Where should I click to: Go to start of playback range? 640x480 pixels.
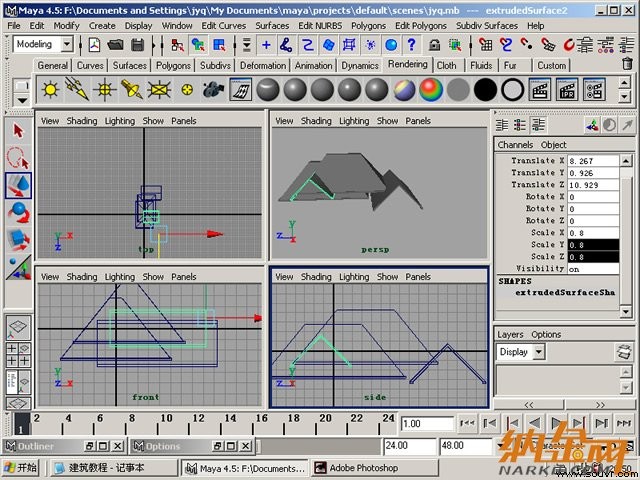click(467, 423)
